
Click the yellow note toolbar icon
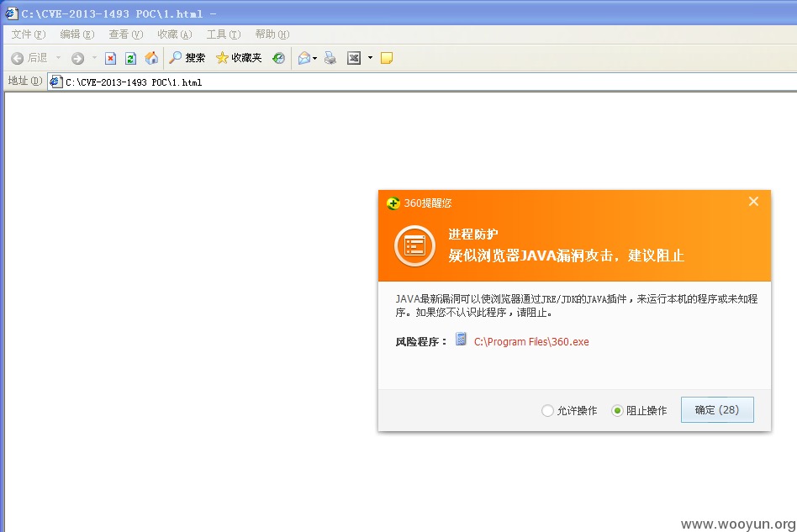pos(386,58)
